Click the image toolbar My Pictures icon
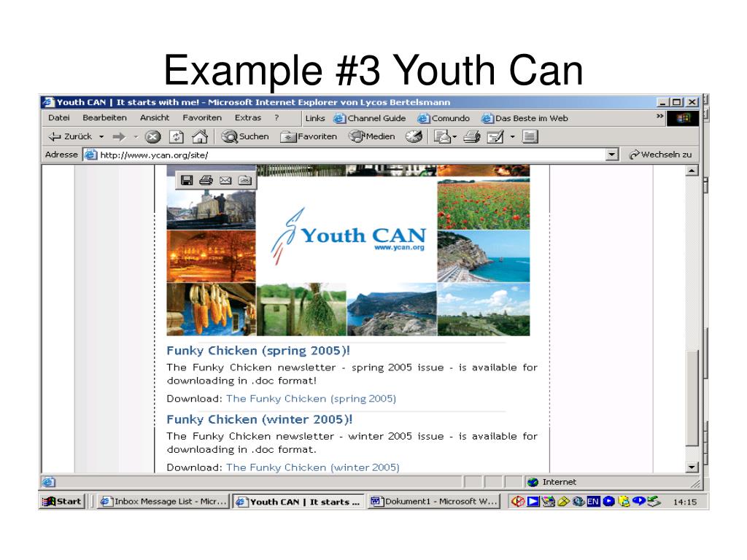Viewport: 747px width, 560px height. pyautogui.click(x=245, y=180)
